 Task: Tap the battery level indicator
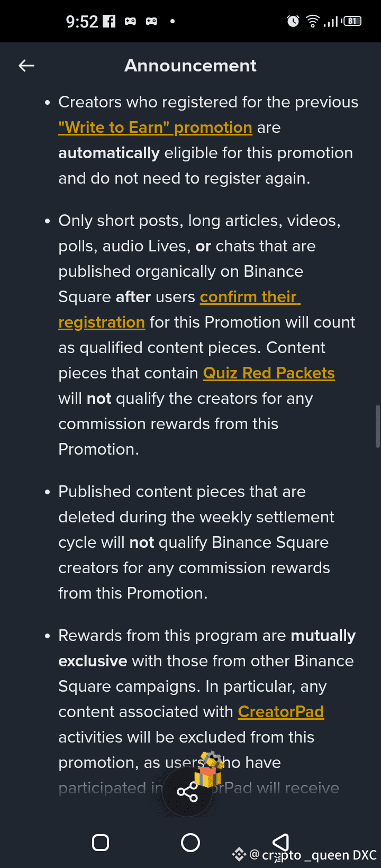click(352, 21)
